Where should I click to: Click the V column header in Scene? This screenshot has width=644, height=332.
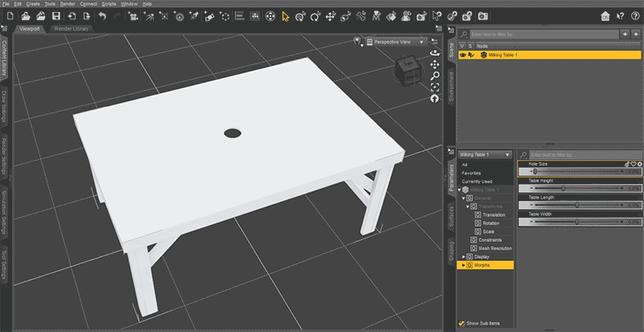coord(463,46)
